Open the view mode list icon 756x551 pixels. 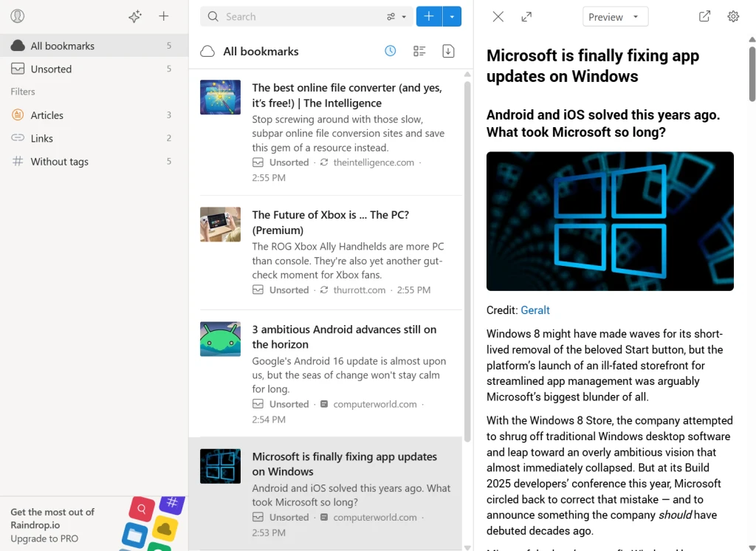point(419,51)
